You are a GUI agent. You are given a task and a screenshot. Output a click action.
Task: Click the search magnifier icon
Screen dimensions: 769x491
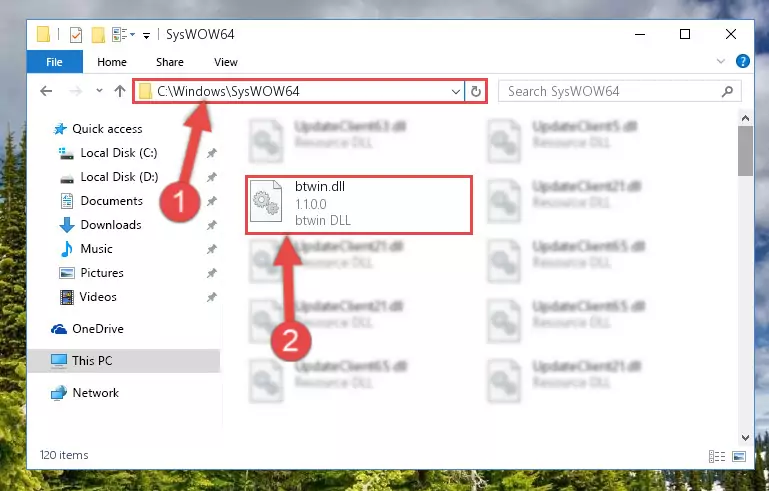click(728, 91)
